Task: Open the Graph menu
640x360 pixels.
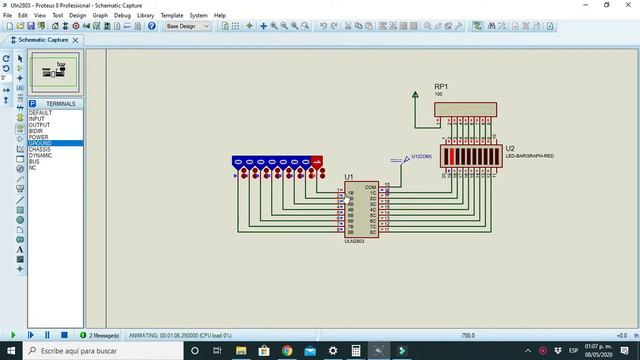Action: point(100,16)
